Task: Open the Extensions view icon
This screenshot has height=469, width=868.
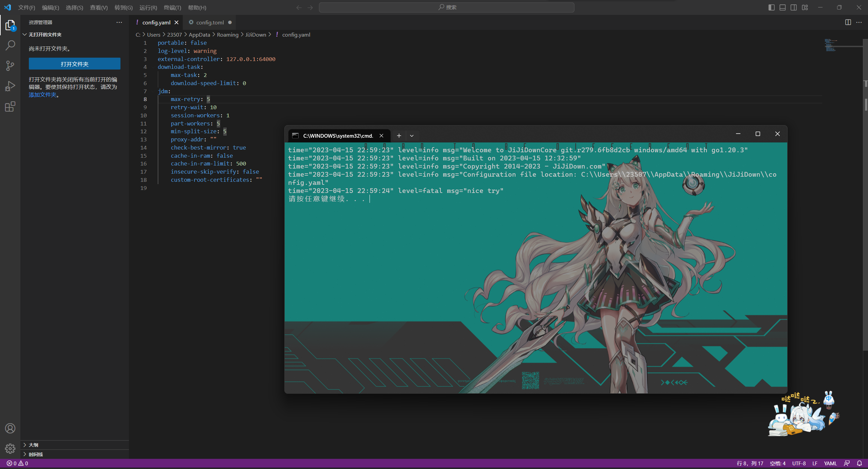Action: click(10, 107)
